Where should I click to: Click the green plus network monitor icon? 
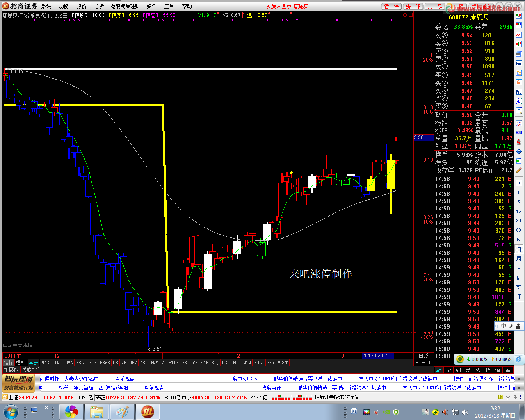point(460,359)
